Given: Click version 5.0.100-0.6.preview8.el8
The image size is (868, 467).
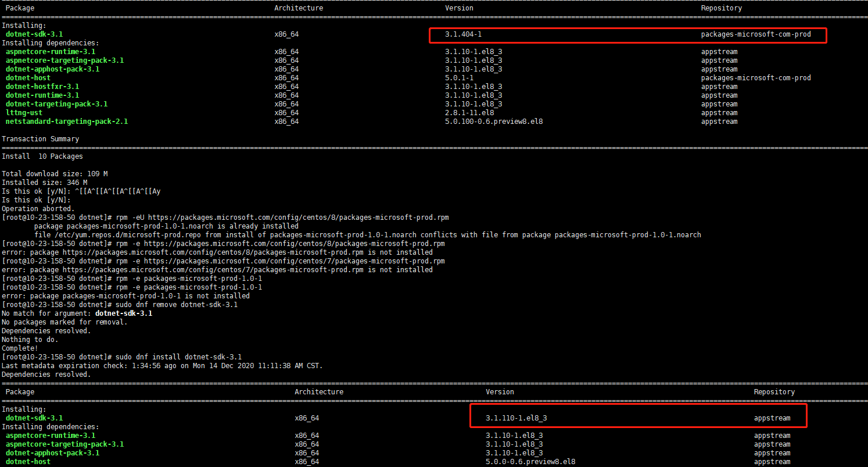Looking at the screenshot, I should coord(494,122).
